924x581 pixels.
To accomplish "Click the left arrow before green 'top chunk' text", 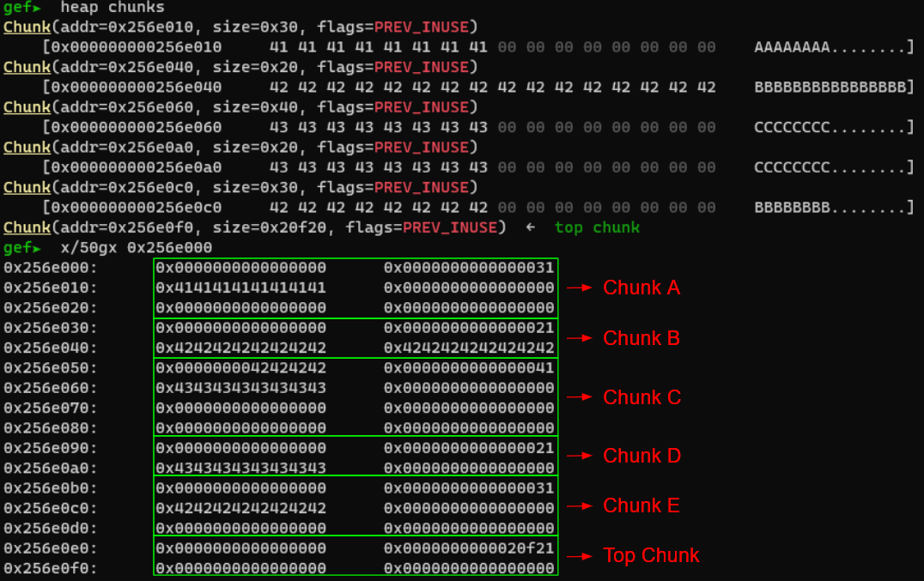I will tap(531, 227).
